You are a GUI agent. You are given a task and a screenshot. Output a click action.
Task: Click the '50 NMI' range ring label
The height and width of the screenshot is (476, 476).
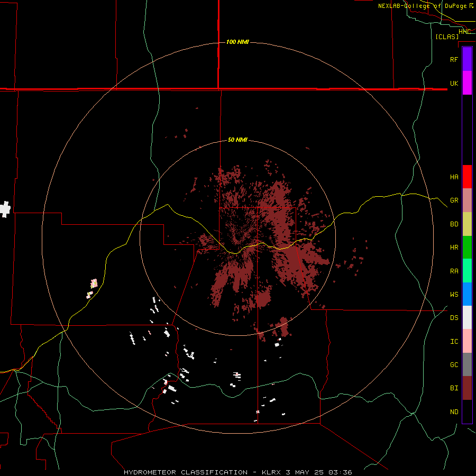pos(237,140)
